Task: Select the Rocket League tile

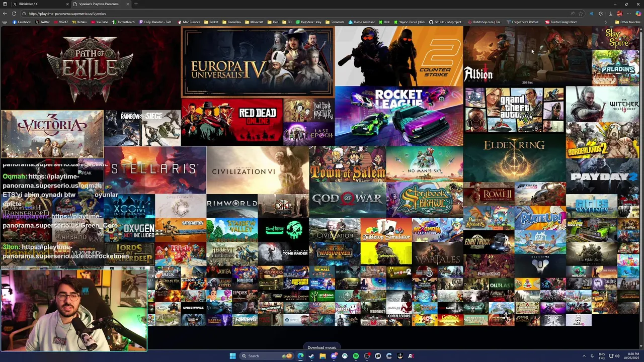Action: click(399, 116)
